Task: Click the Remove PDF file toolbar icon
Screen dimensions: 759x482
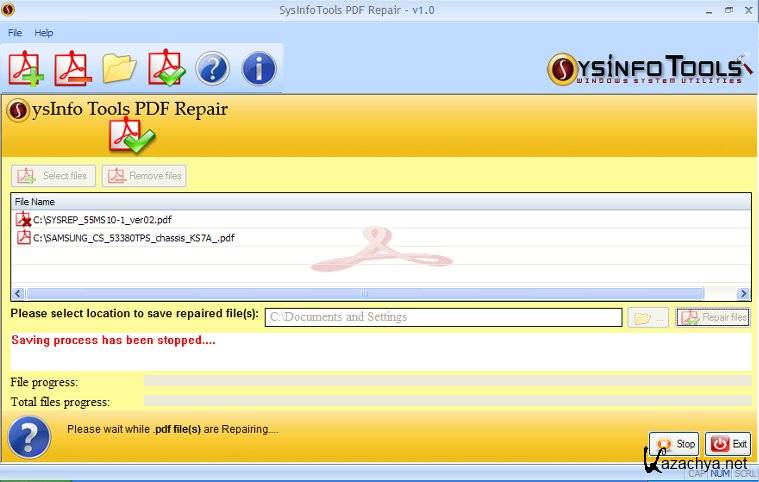Action: [73, 68]
